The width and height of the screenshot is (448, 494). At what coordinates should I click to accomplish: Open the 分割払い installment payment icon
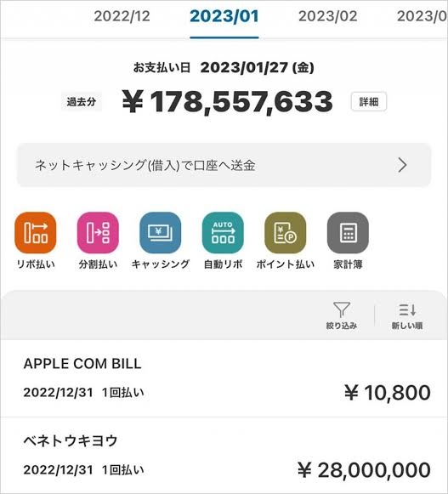[x=98, y=233]
